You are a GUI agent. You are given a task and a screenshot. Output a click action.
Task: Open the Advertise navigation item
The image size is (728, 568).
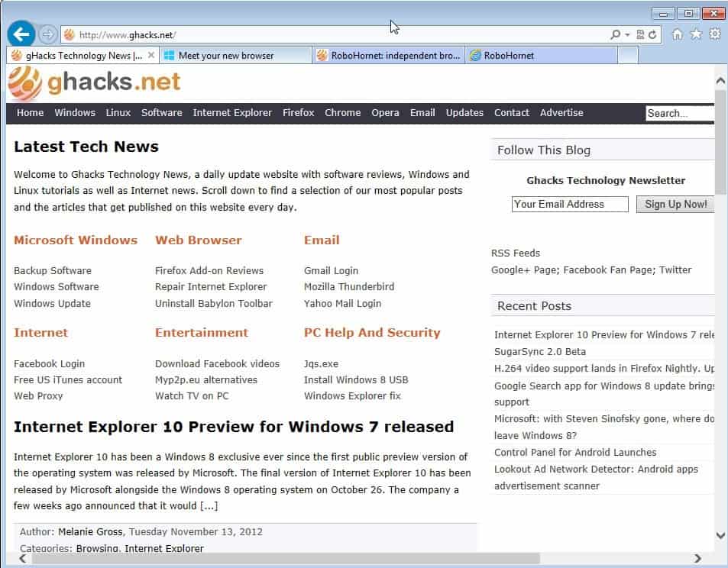point(561,113)
